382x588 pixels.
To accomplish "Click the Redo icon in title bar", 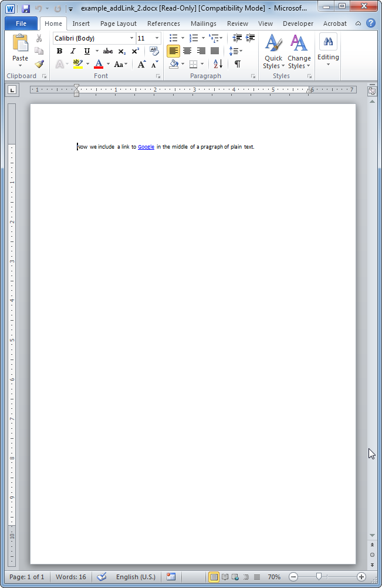I will pos(58,9).
